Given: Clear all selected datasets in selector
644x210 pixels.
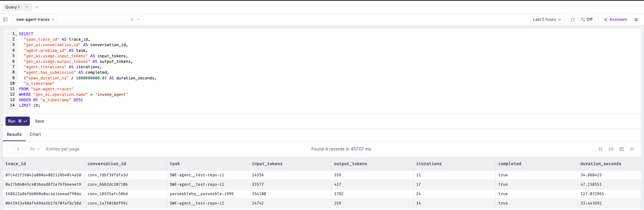Looking at the screenshot, I should (132, 19).
